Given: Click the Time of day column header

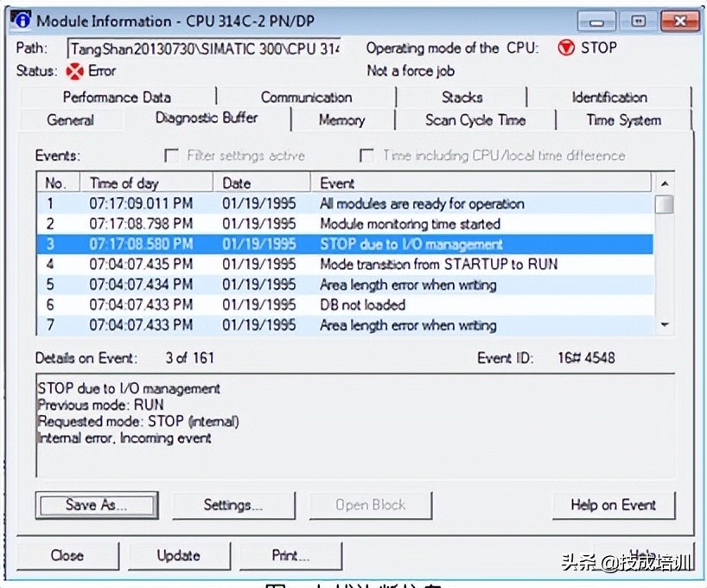Looking at the screenshot, I should 146,183.
